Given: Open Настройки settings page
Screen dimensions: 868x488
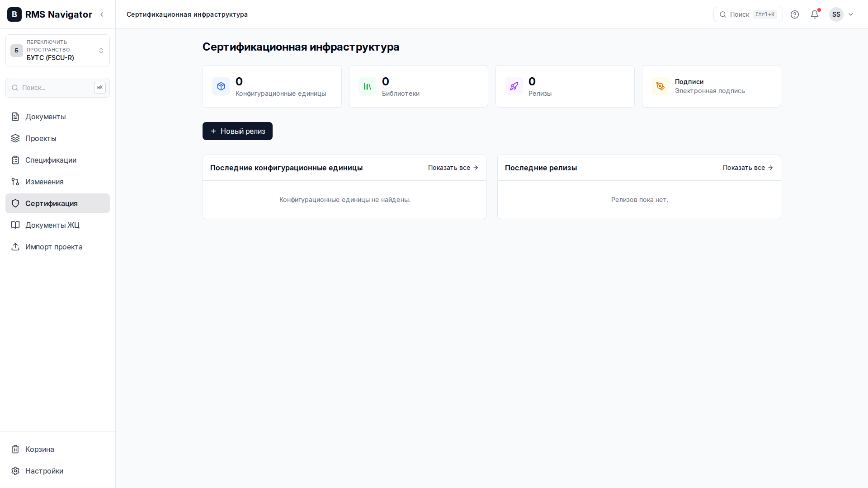Looking at the screenshot, I should point(57,471).
